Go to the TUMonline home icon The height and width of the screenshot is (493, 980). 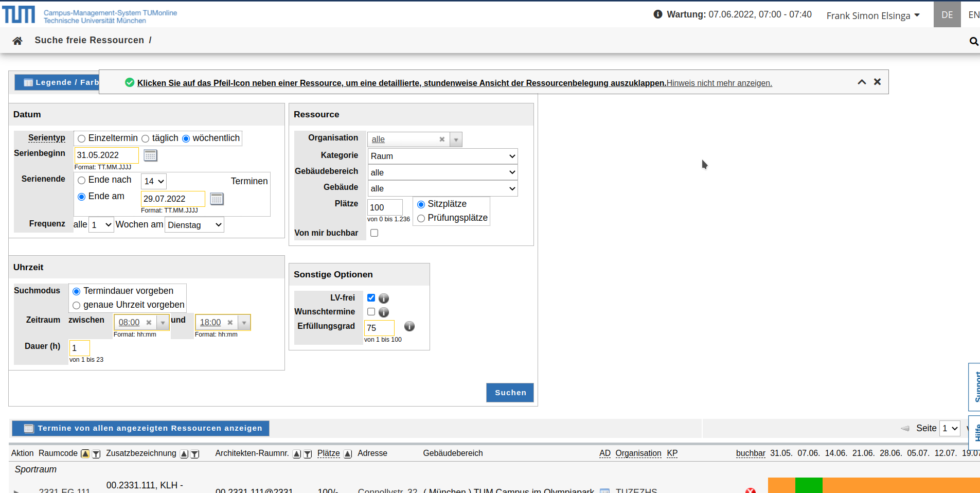click(x=17, y=41)
